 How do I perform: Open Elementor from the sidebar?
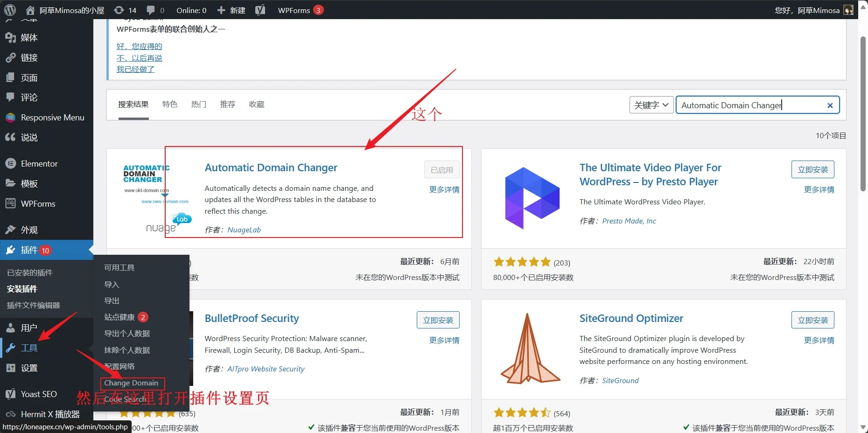pos(39,164)
